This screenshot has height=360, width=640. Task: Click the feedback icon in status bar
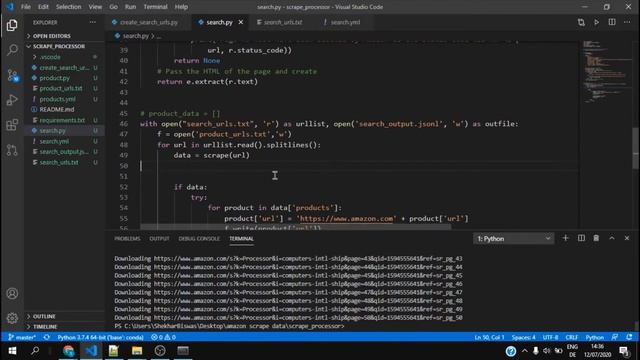tap(615, 337)
